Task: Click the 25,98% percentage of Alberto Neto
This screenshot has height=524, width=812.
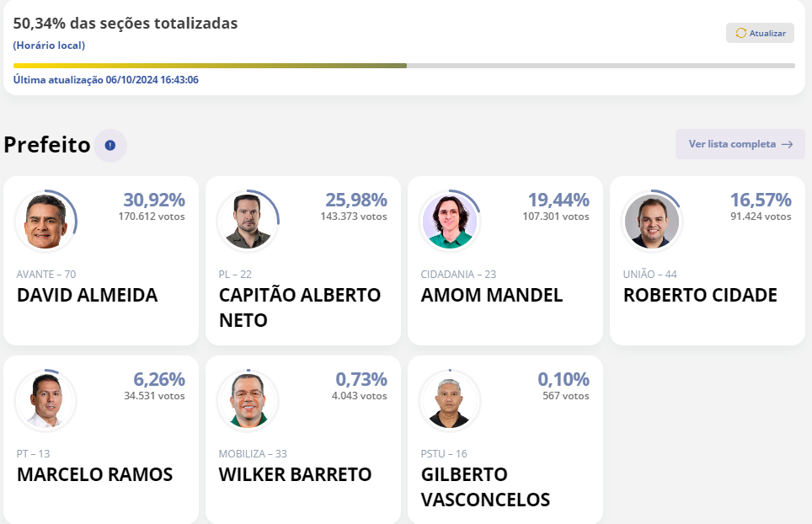Action: click(356, 200)
